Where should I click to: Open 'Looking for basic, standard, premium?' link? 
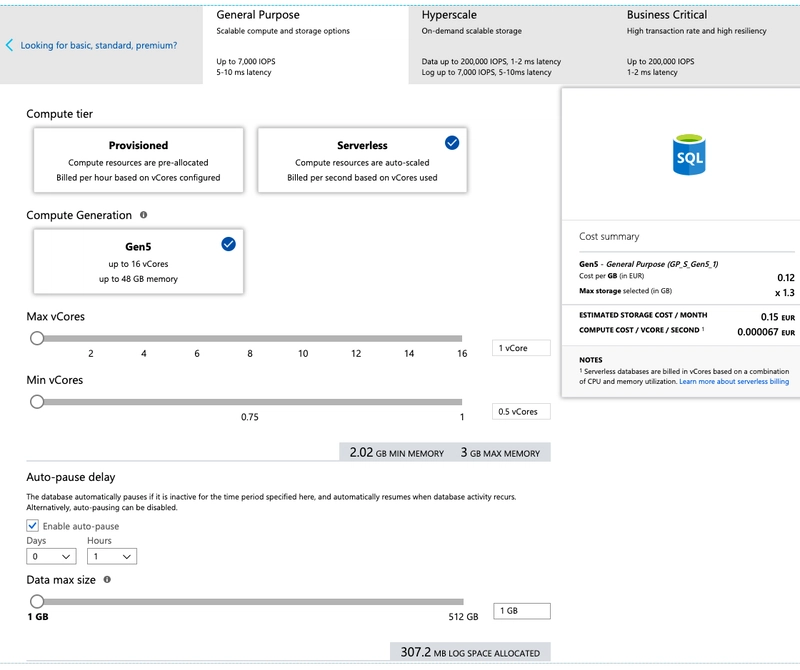click(99, 45)
